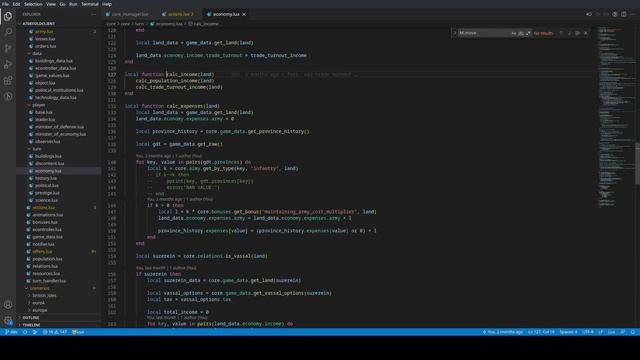
Task: Open the Accounts menu icon
Action: pos(8,304)
